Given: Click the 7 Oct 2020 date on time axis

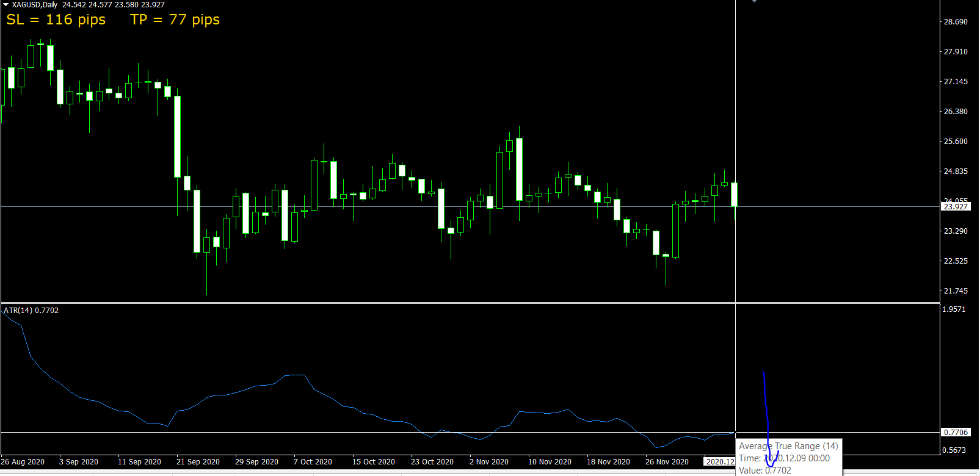Looking at the screenshot, I should tap(313, 461).
